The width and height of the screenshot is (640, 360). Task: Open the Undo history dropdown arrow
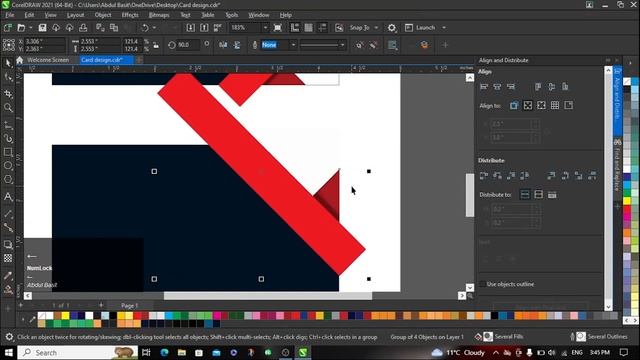[154, 28]
